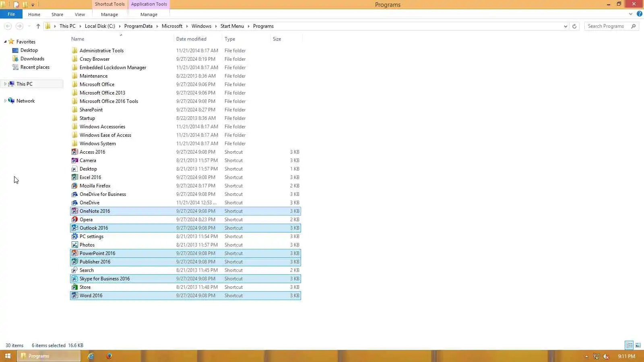The height and width of the screenshot is (362, 644).
Task: Click the Mozilla Firefox shortcut icon
Action: point(74,186)
